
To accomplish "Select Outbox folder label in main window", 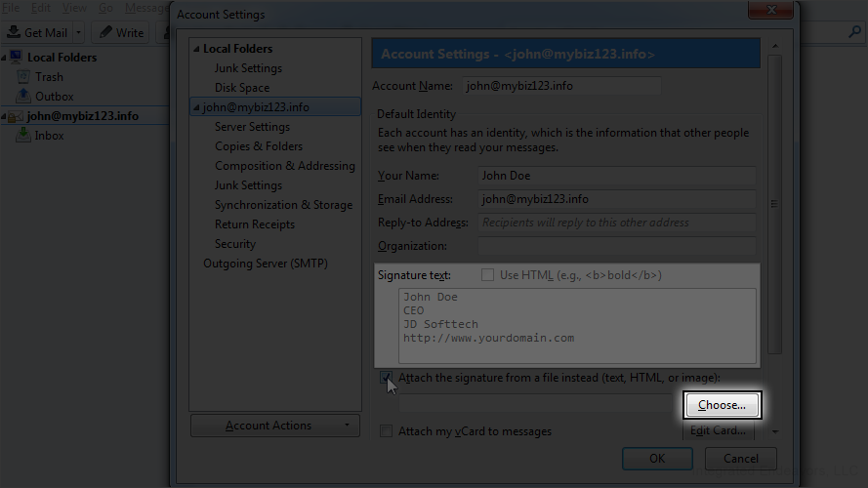I will point(55,97).
